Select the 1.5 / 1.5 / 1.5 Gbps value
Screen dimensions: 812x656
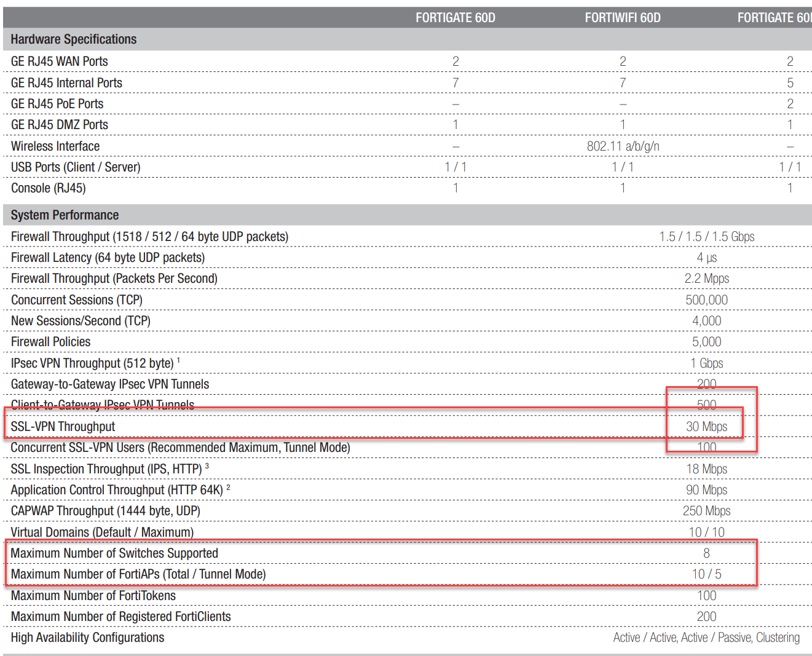tap(707, 237)
